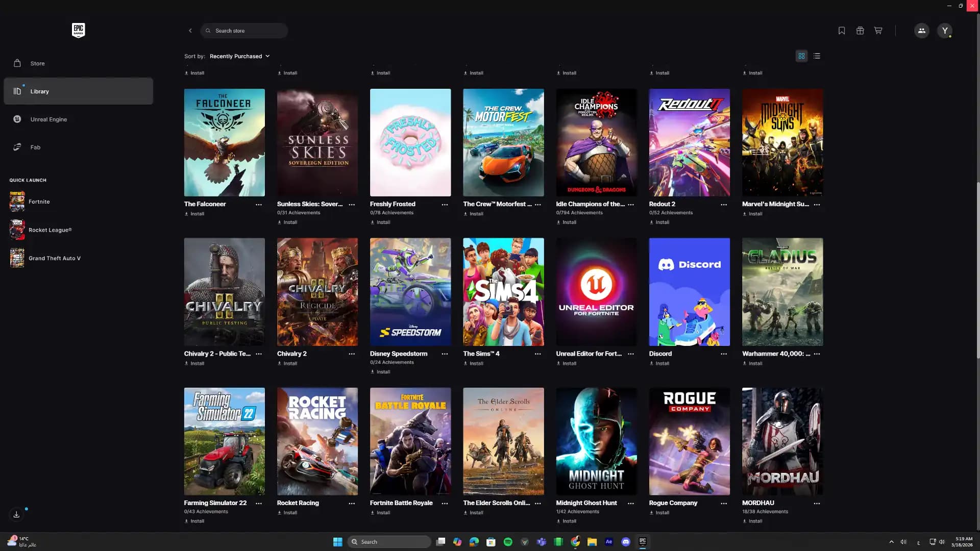The height and width of the screenshot is (551, 980).
Task: Click the Search store field
Action: click(244, 31)
